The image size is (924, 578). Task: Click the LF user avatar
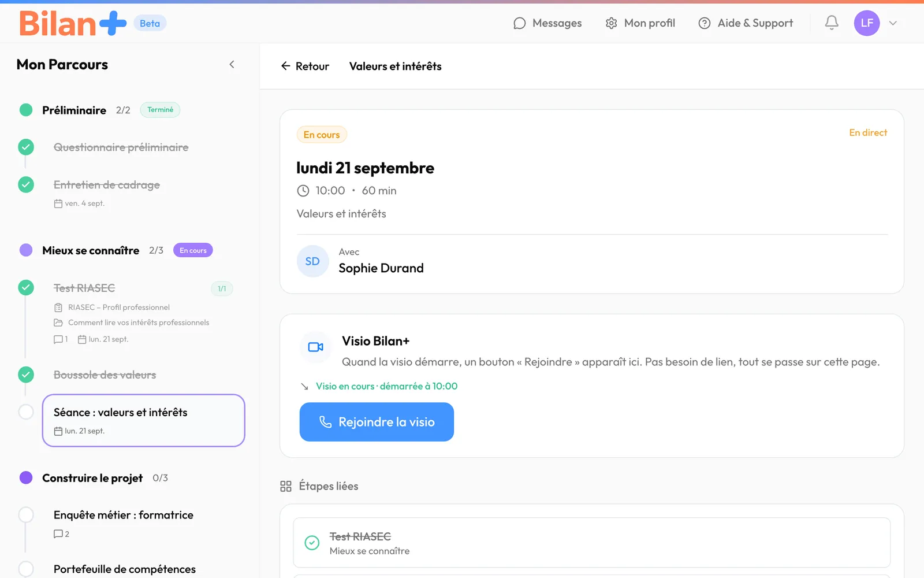point(867,23)
